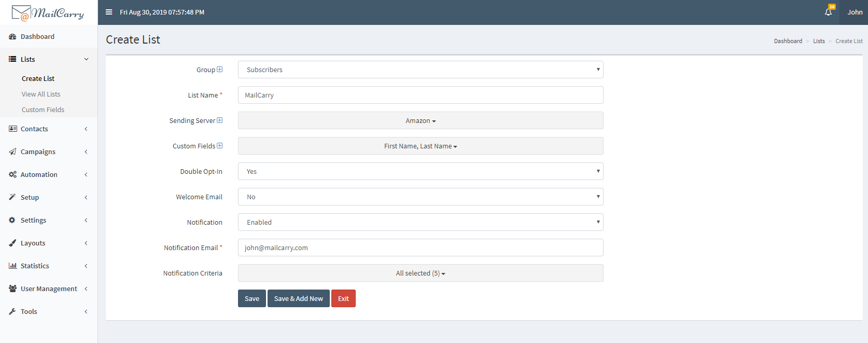Click the plus icon next to Sending Server

220,120
